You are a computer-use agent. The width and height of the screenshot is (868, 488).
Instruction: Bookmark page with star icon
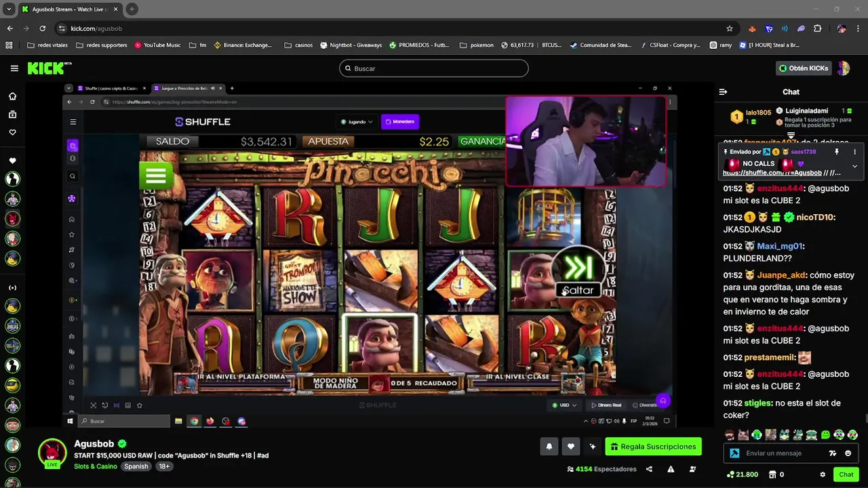(730, 28)
